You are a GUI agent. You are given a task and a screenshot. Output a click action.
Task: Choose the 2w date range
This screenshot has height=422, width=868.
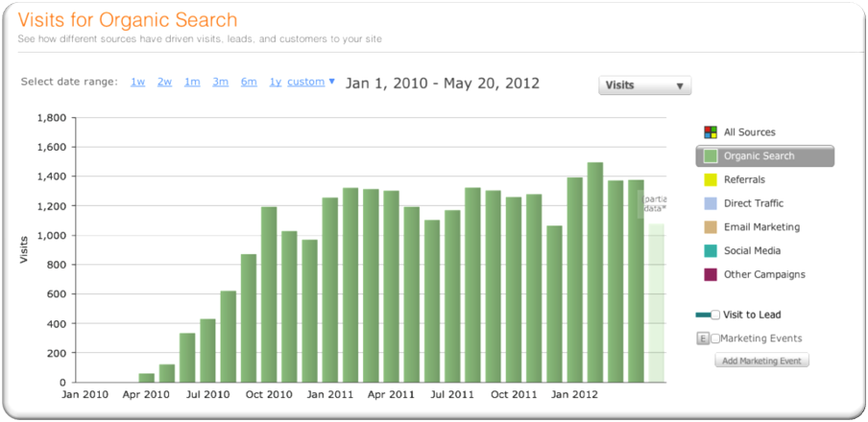point(165,82)
